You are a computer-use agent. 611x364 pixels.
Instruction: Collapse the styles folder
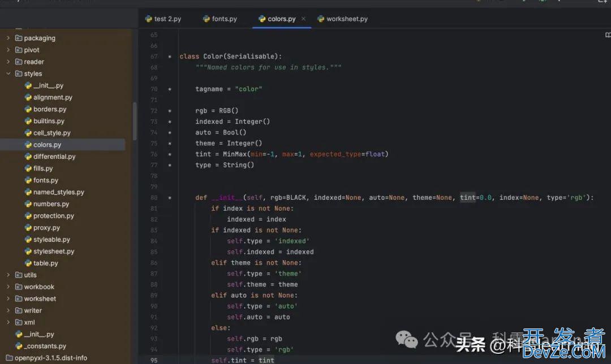point(8,73)
